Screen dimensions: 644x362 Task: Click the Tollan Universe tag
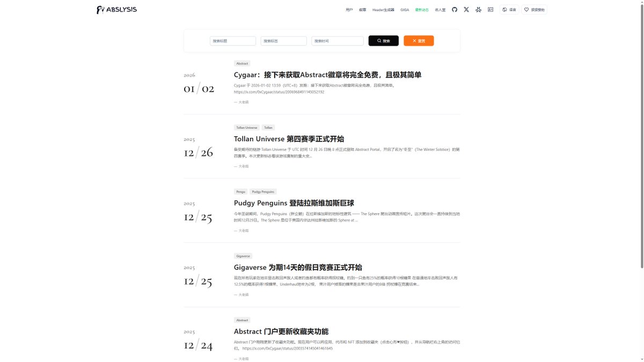(x=247, y=128)
